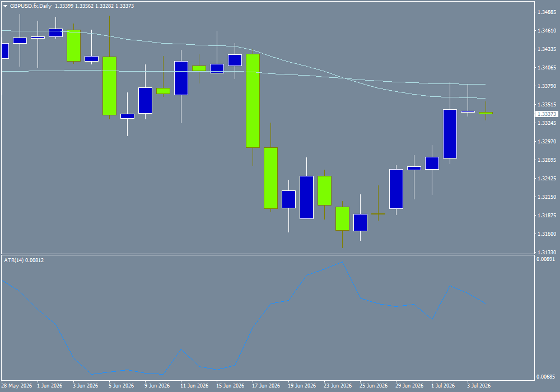This screenshot has height=392, width=560.
Task: Click the 3 Jun 2026 date label
Action: [x=85, y=386]
